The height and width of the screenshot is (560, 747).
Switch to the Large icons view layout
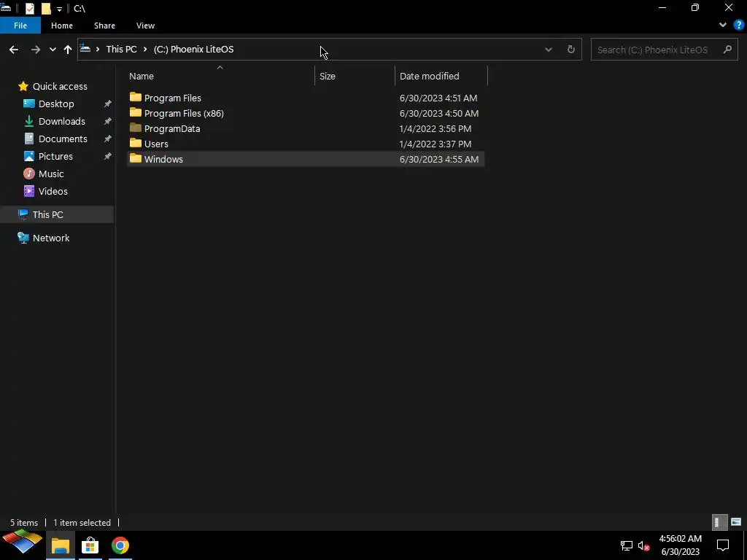pyautogui.click(x=736, y=522)
